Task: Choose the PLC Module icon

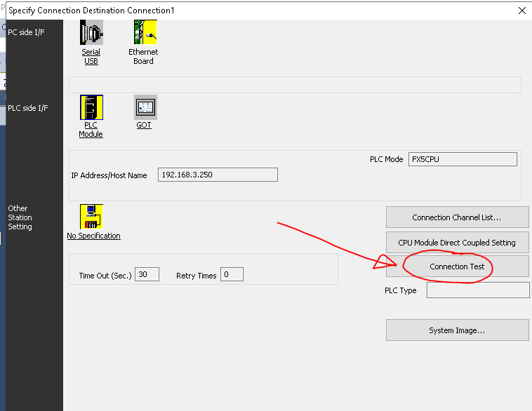Action: pos(91,107)
